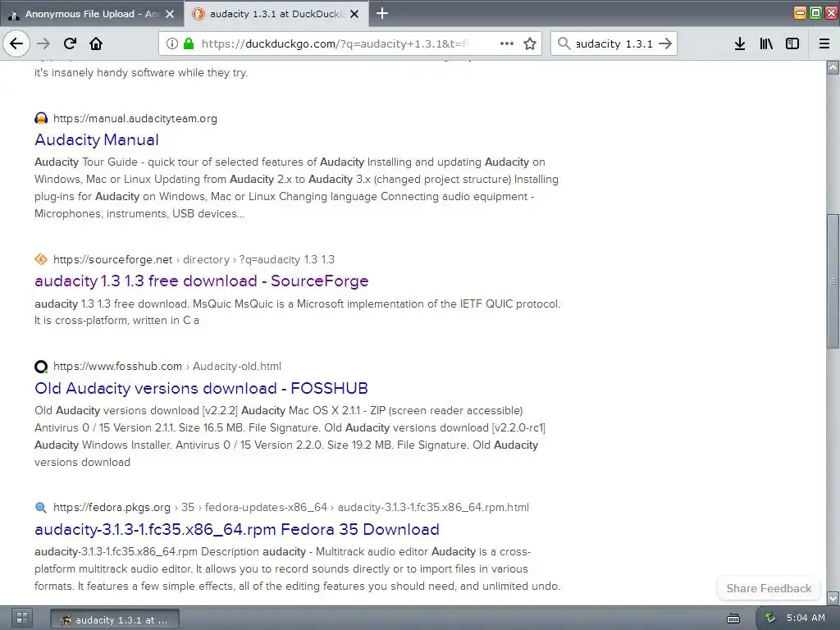Click the fedora-updates-x86_64 breadcrumb text
840x630 pixels.
point(266,507)
